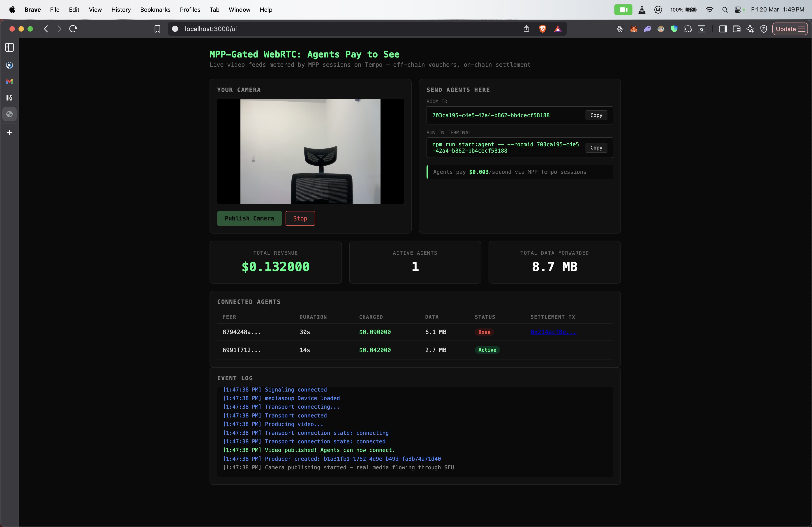Click the red Stop button
Viewport: 812px width, 527px height.
click(x=300, y=218)
